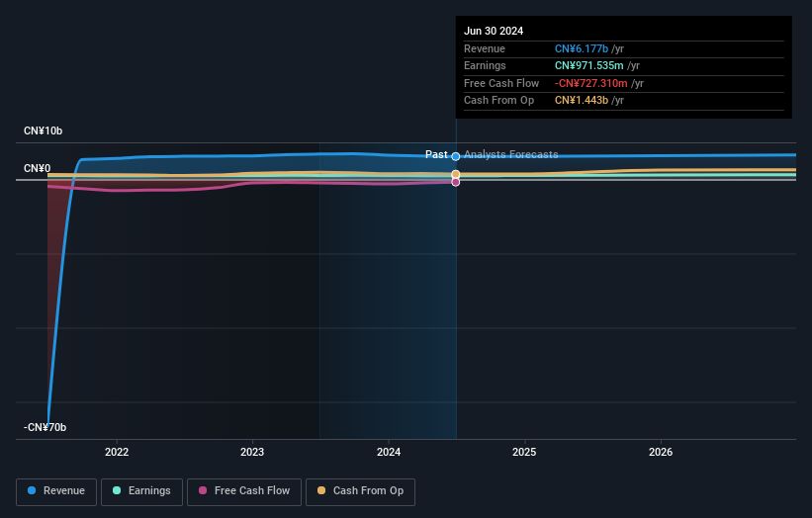Click the Jun 30 2024 tooltip date
812x518 pixels.
pyautogui.click(x=494, y=31)
